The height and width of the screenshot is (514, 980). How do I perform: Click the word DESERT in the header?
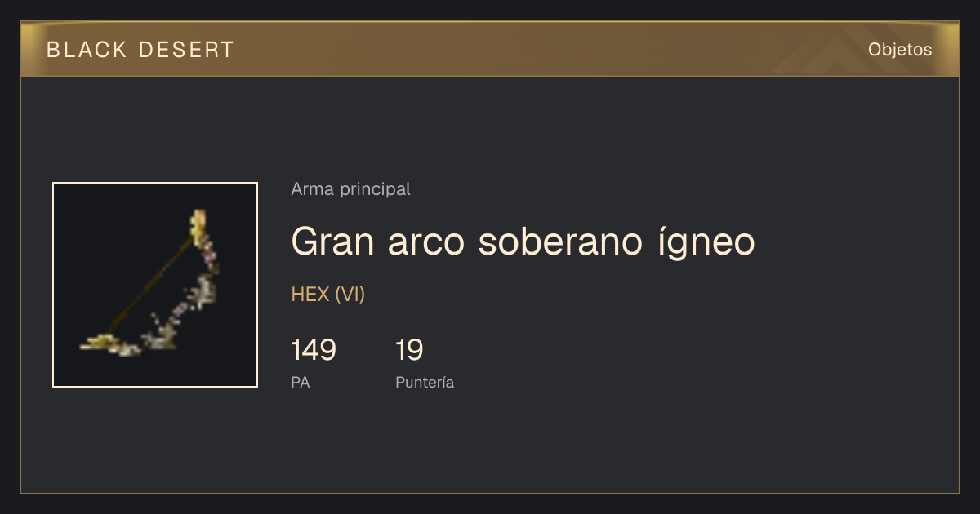point(186,50)
